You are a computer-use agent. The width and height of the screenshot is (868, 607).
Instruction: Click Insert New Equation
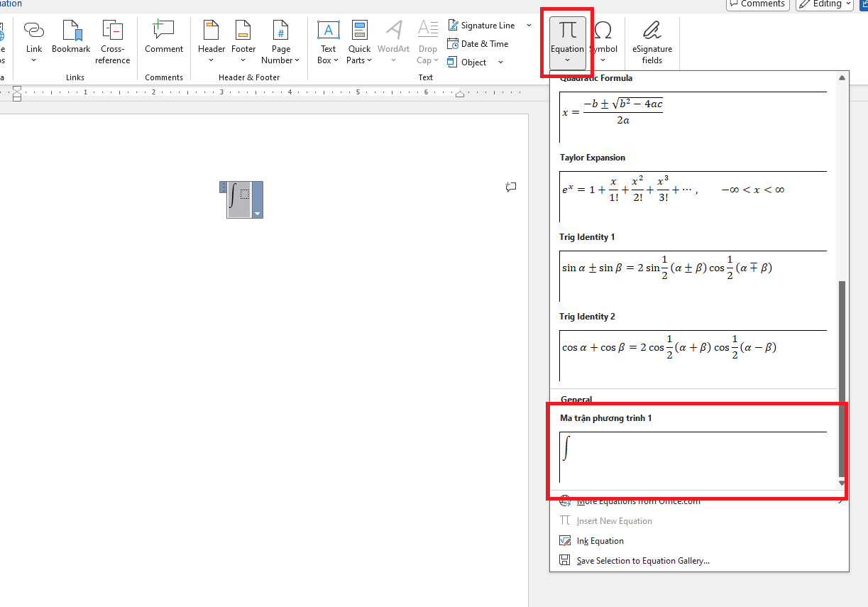coord(699,521)
